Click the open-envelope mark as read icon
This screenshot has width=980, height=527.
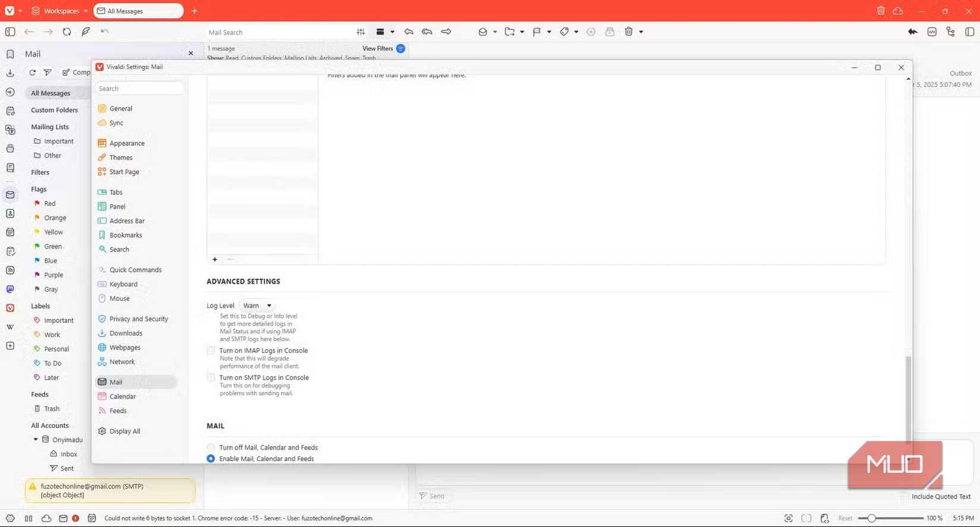pos(483,32)
